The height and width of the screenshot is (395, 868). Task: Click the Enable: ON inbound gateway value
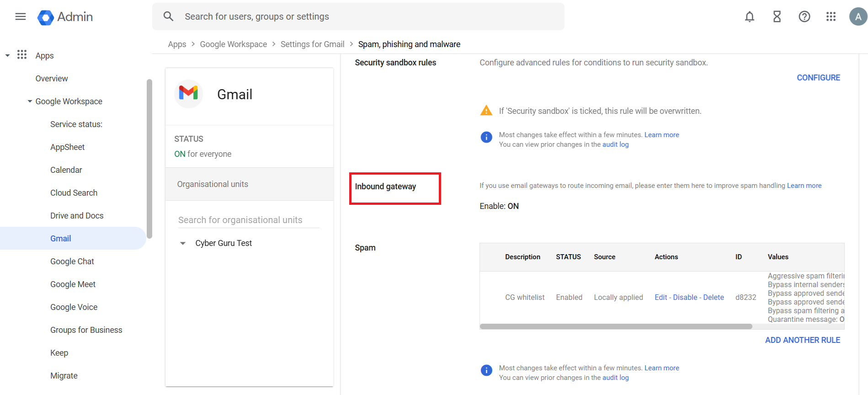coord(499,206)
